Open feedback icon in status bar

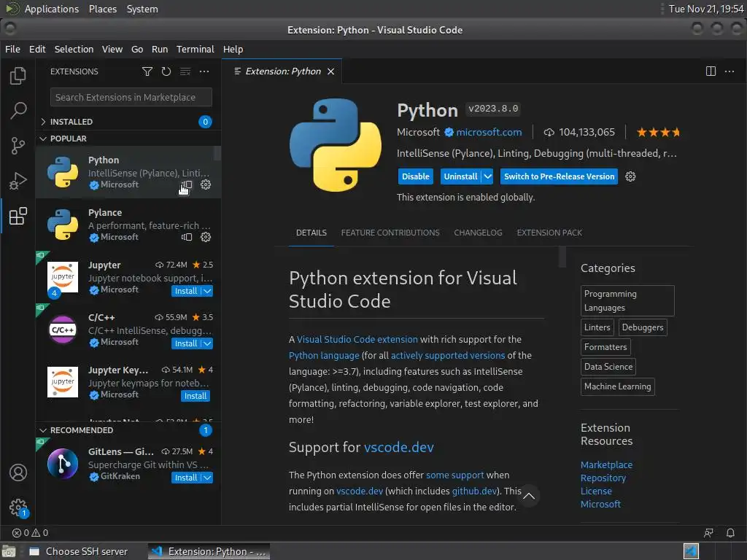pyautogui.click(x=709, y=533)
